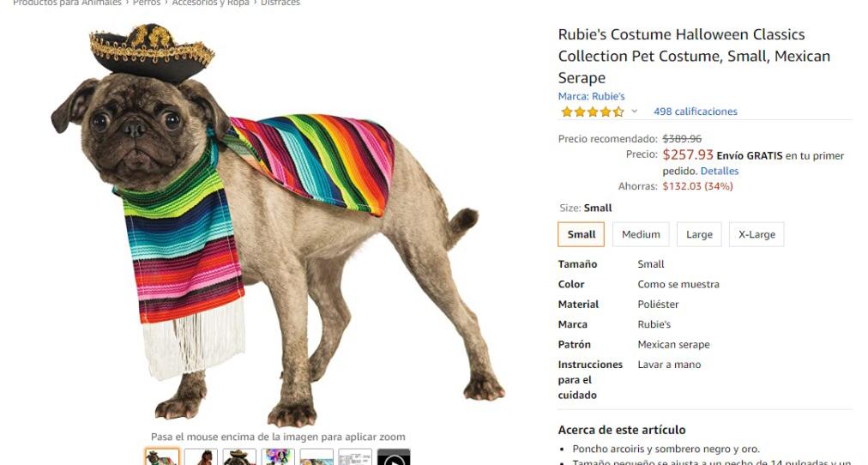Open the 498 calificaciones reviews link
This screenshot has width=868, height=465.
[696, 112]
